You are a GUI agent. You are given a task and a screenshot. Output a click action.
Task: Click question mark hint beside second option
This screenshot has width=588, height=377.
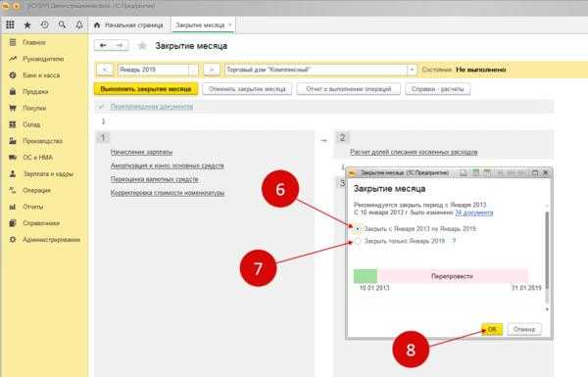pyautogui.click(x=454, y=241)
